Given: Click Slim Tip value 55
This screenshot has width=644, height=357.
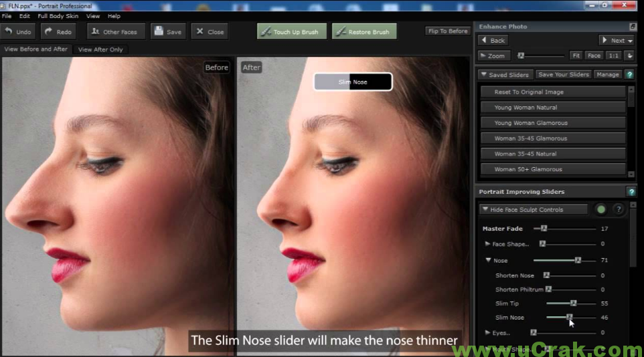Looking at the screenshot, I should 604,304.
